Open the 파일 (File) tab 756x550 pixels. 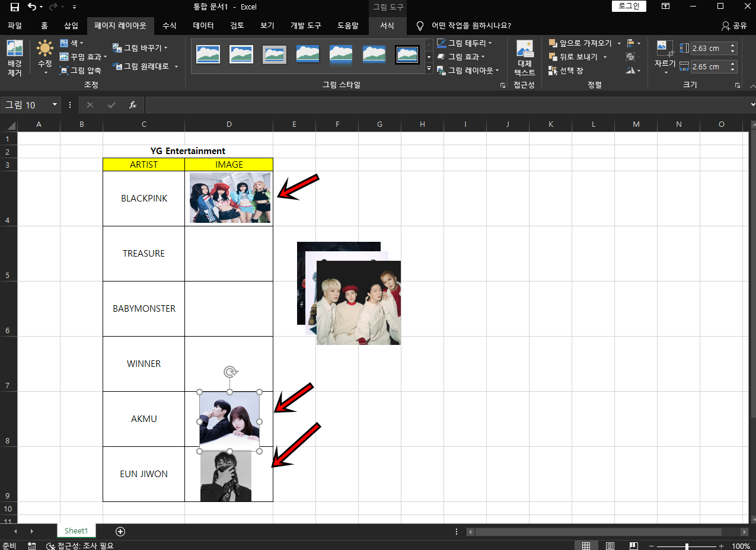(x=15, y=26)
